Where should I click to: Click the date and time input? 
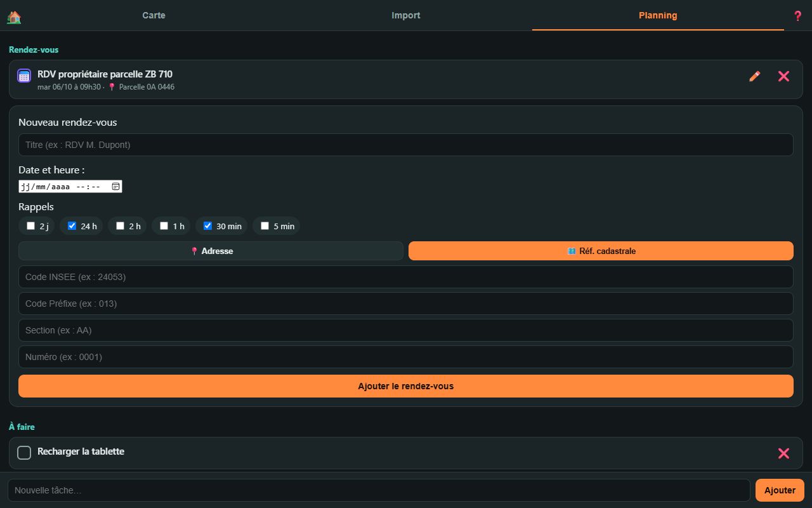coord(70,187)
